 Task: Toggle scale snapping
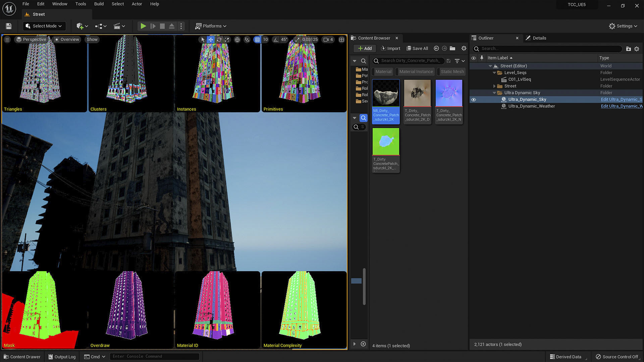click(297, 40)
